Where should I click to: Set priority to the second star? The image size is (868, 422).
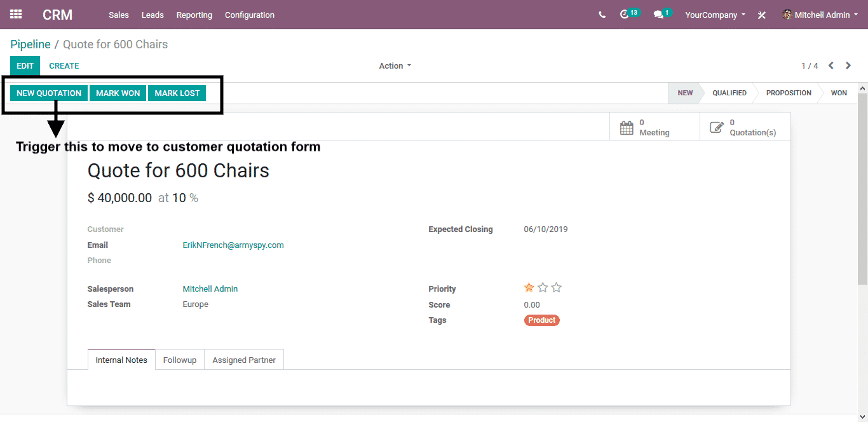click(x=543, y=288)
